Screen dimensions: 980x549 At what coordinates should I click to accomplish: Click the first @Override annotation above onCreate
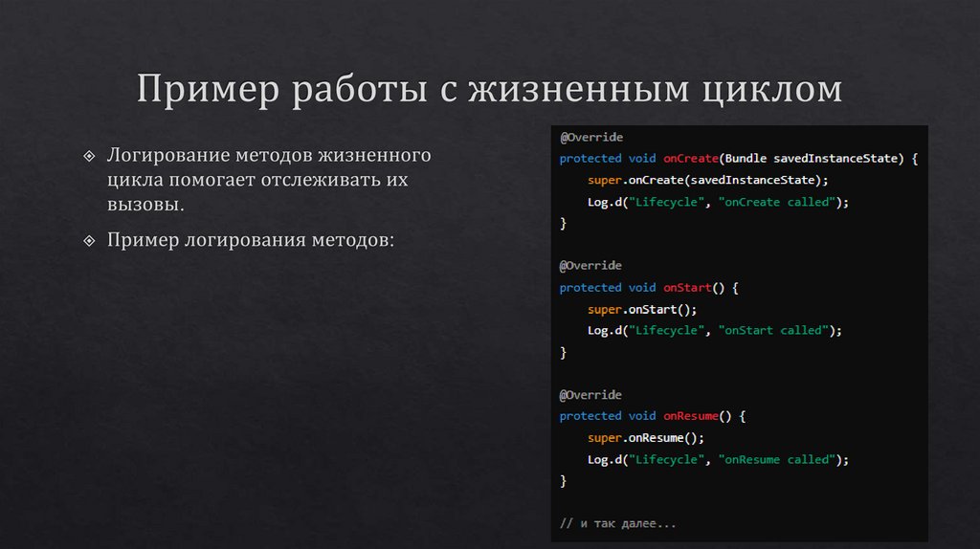tap(591, 138)
